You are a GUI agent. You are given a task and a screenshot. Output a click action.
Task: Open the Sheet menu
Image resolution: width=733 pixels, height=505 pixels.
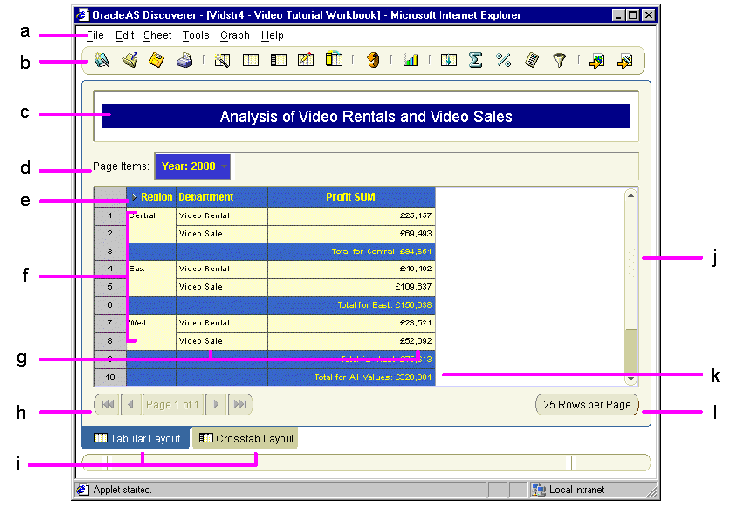click(157, 36)
